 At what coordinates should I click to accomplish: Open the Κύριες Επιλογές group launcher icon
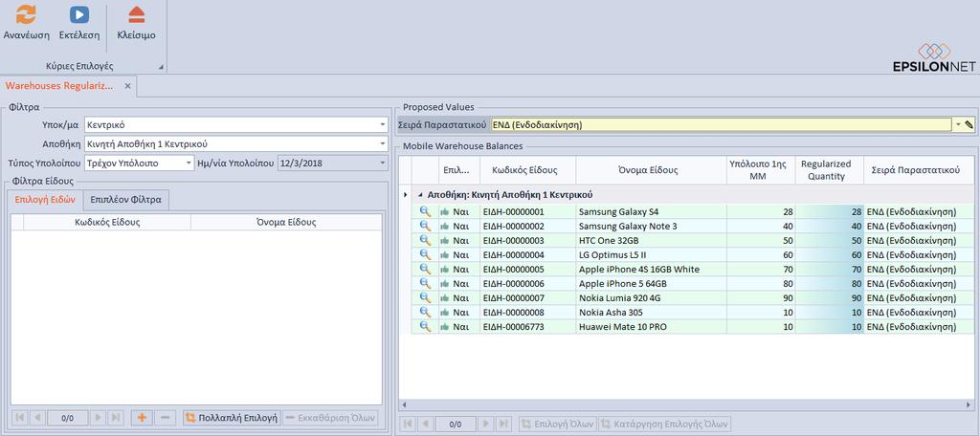coord(161,67)
